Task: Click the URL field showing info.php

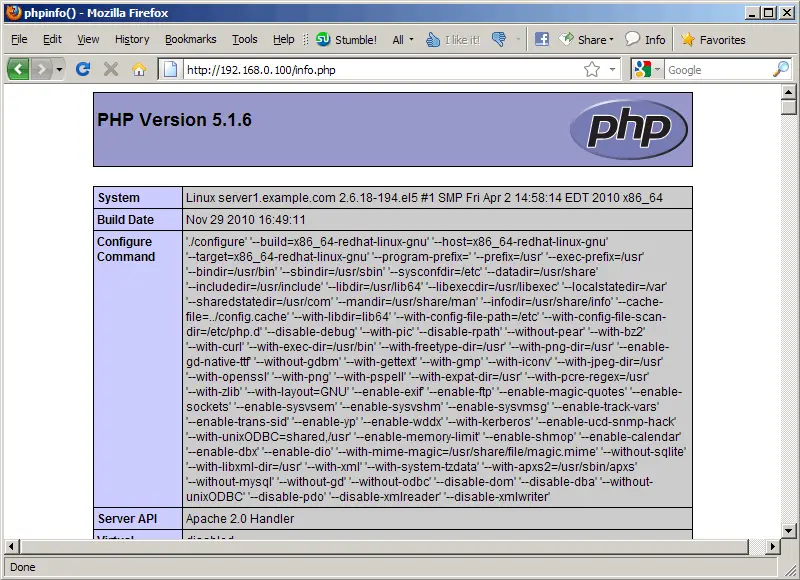Action: 383,70
